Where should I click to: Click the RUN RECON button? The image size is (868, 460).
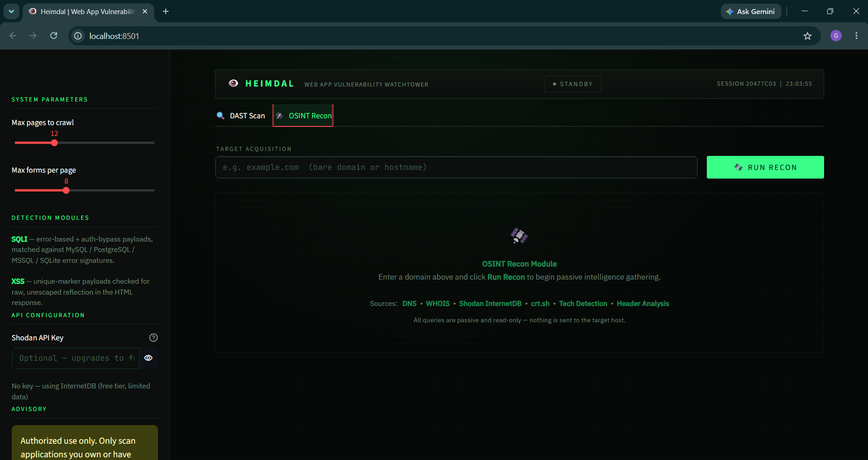(765, 167)
